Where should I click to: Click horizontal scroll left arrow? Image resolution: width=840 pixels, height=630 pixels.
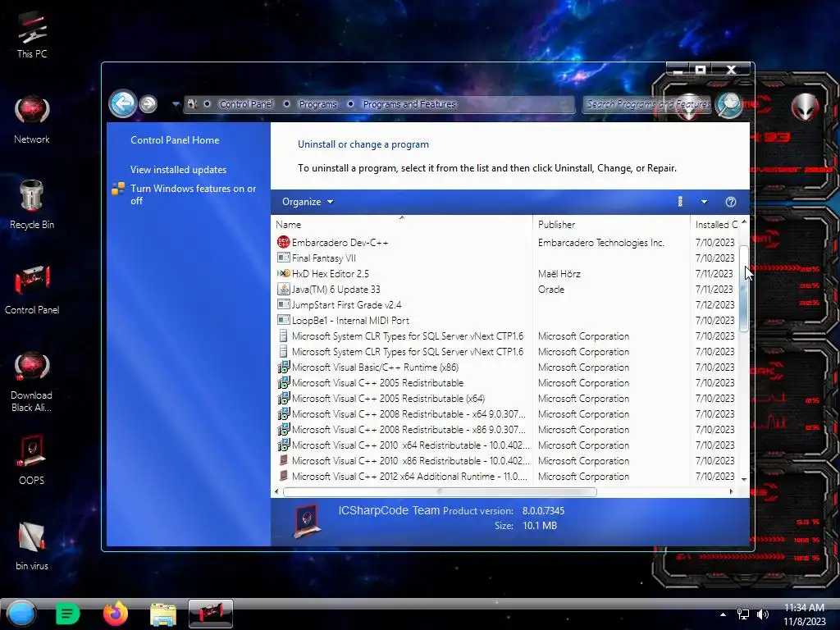[276, 492]
